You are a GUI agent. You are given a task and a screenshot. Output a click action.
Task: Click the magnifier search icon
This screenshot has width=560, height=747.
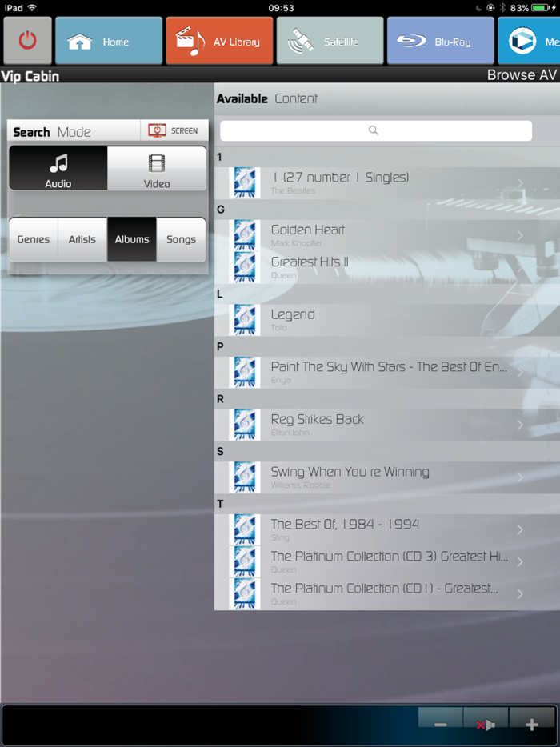point(373,130)
